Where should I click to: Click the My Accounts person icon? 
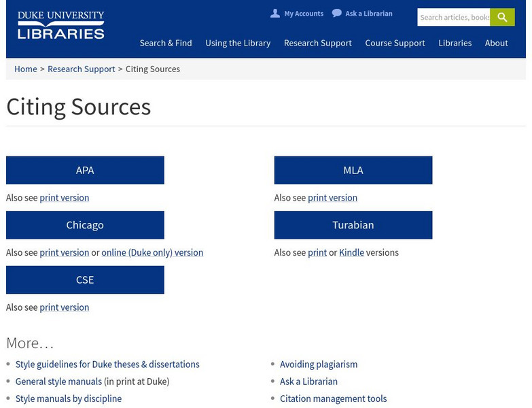(274, 14)
